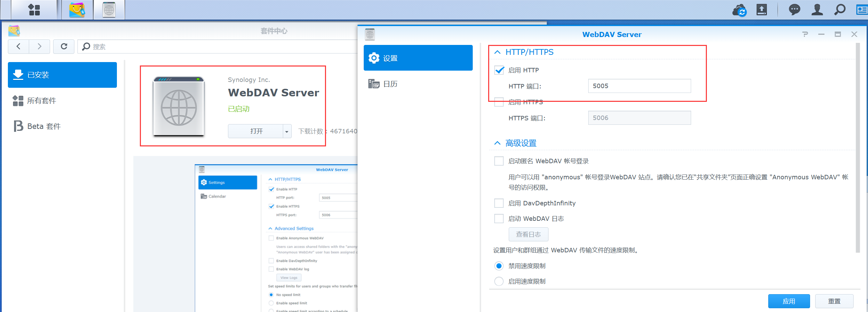
Task: Click the top-bar search magnifier icon
Action: 840,10
